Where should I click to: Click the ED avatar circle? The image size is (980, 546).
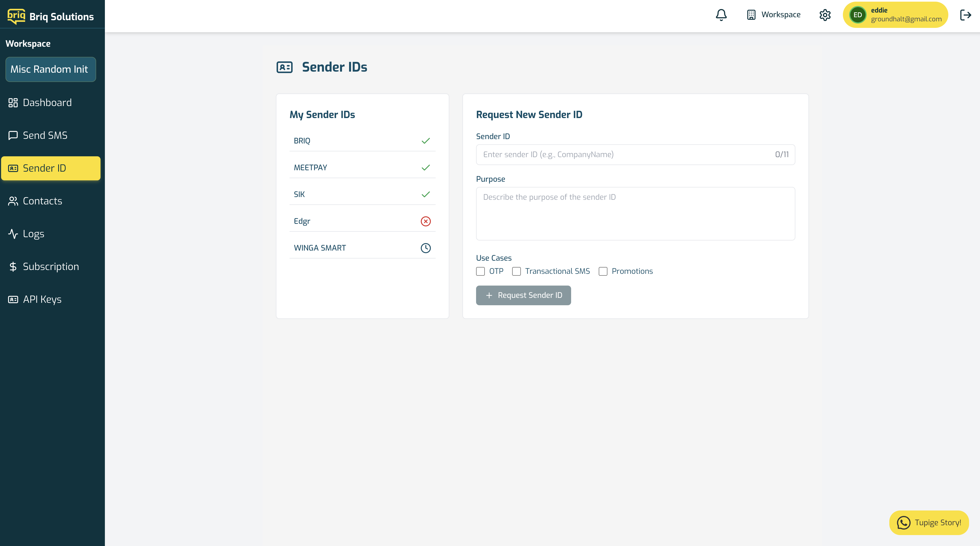[858, 15]
